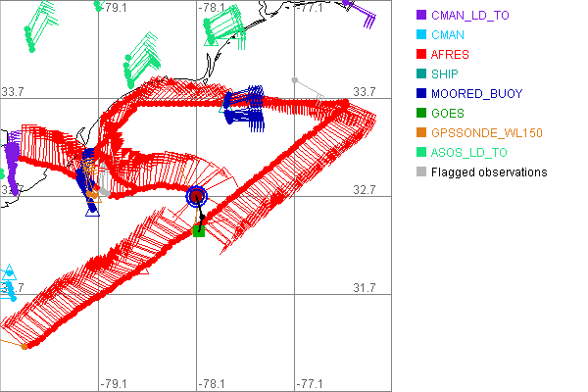Select the red AFRES legend swatch

[x=421, y=55]
